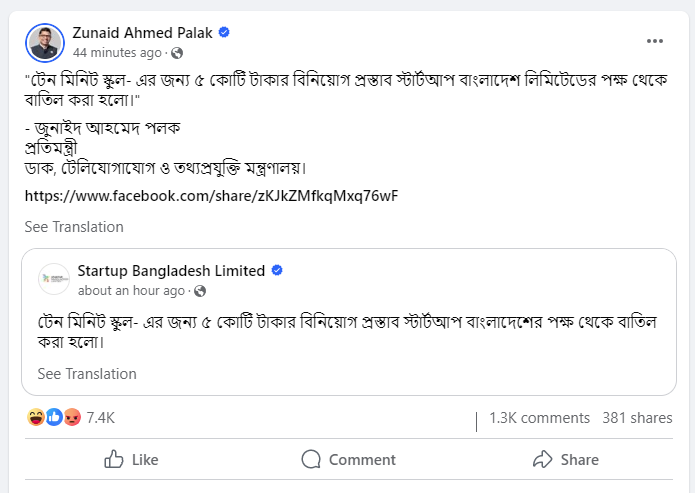Image resolution: width=695 pixels, height=493 pixels.
Task: Click See Translation in the shared post
Action: coord(87,374)
